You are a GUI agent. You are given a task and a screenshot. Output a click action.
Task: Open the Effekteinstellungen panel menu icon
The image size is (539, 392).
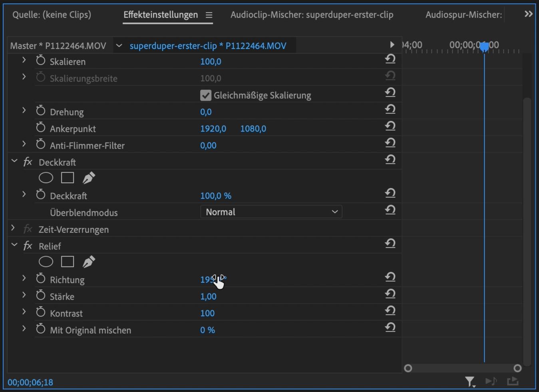[x=209, y=15]
